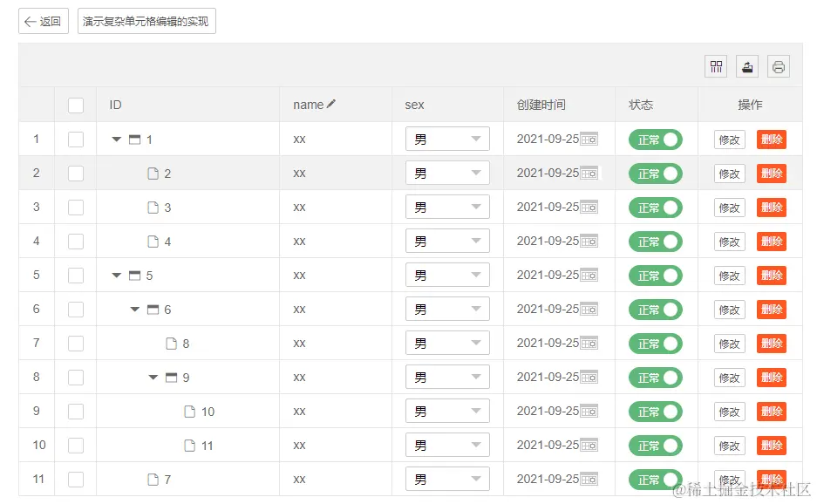Click red 删除 button in row 6
Screen dimensions: 817x504
point(772,310)
